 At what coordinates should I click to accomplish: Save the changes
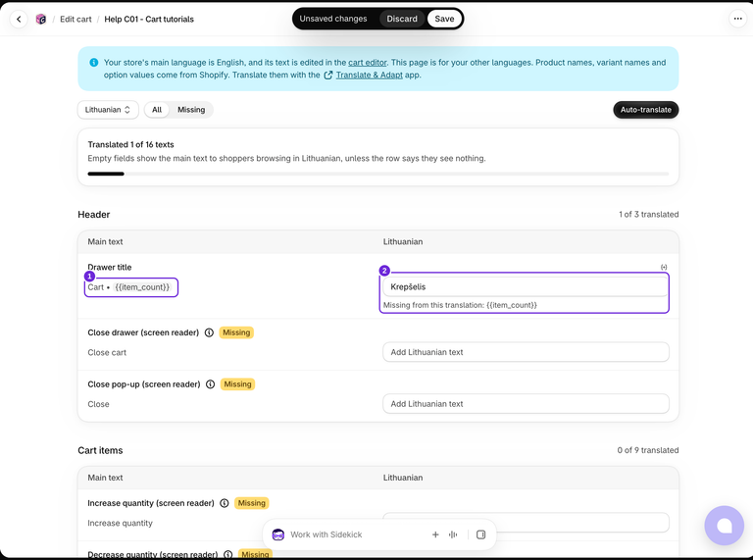(444, 19)
